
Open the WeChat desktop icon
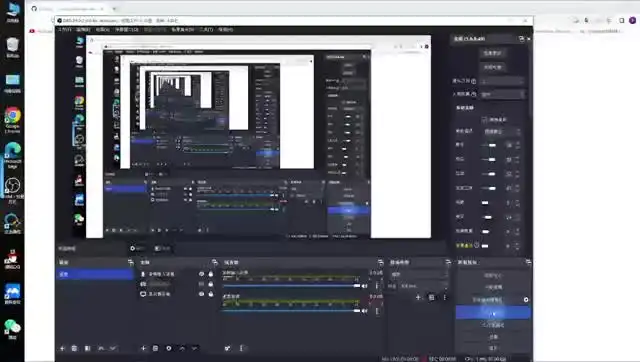[x=13, y=329]
